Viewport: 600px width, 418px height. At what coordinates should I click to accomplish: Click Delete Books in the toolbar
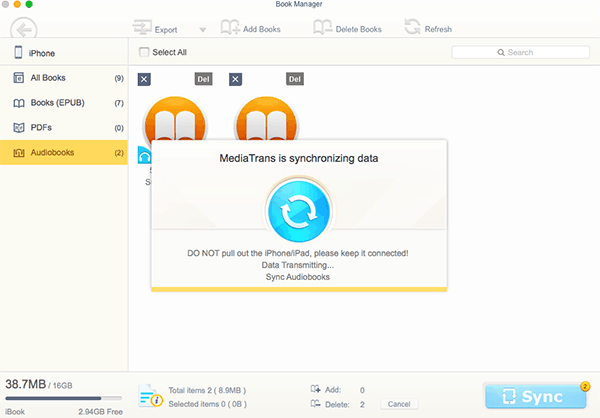click(x=347, y=28)
